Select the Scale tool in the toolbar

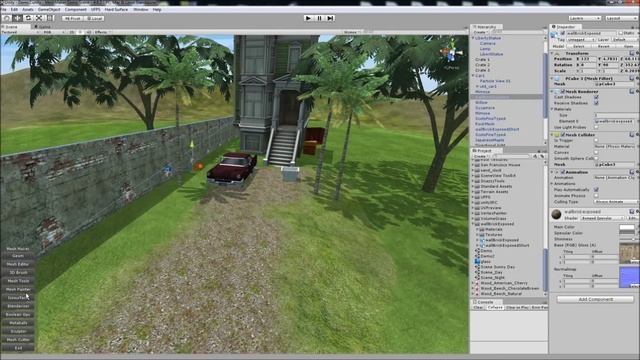coord(39,18)
